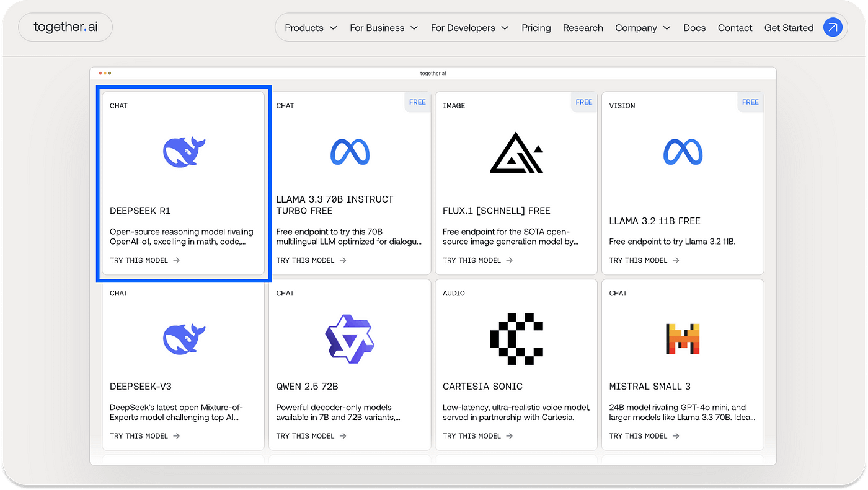This screenshot has height=490, width=868.
Task: Click the FREE badge on Llama 3.2 11B card
Action: (x=751, y=102)
